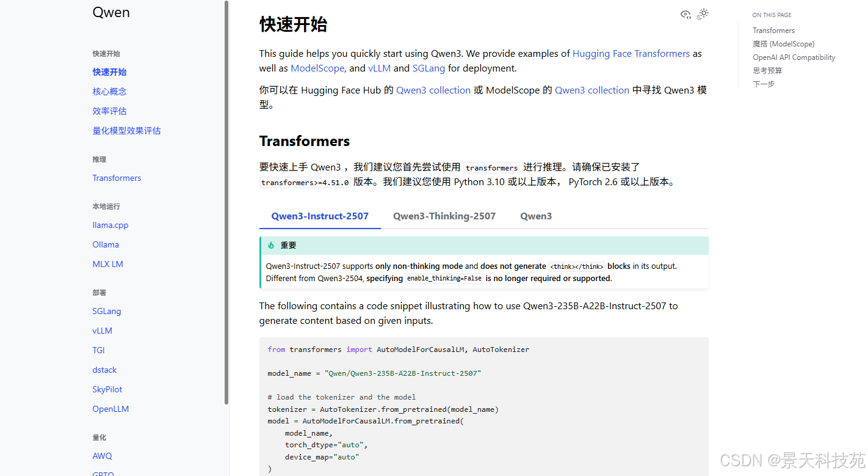Click the transformers>=4.51.0 inline code

coord(305,182)
